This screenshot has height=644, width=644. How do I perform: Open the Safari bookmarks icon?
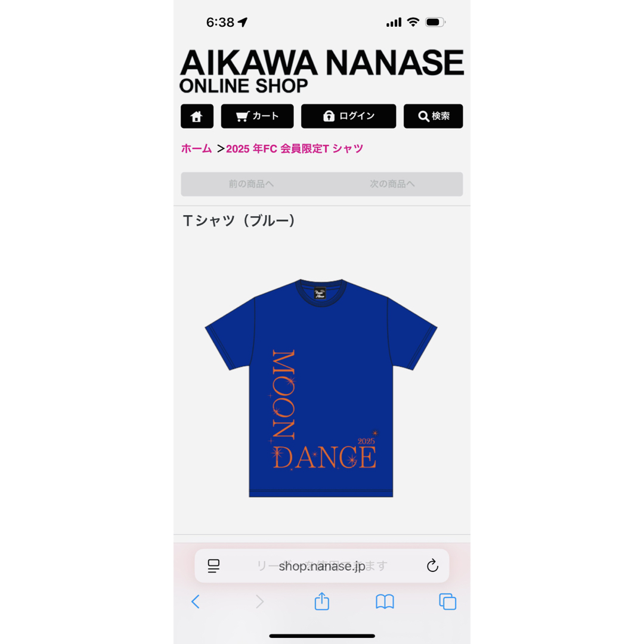point(385,602)
